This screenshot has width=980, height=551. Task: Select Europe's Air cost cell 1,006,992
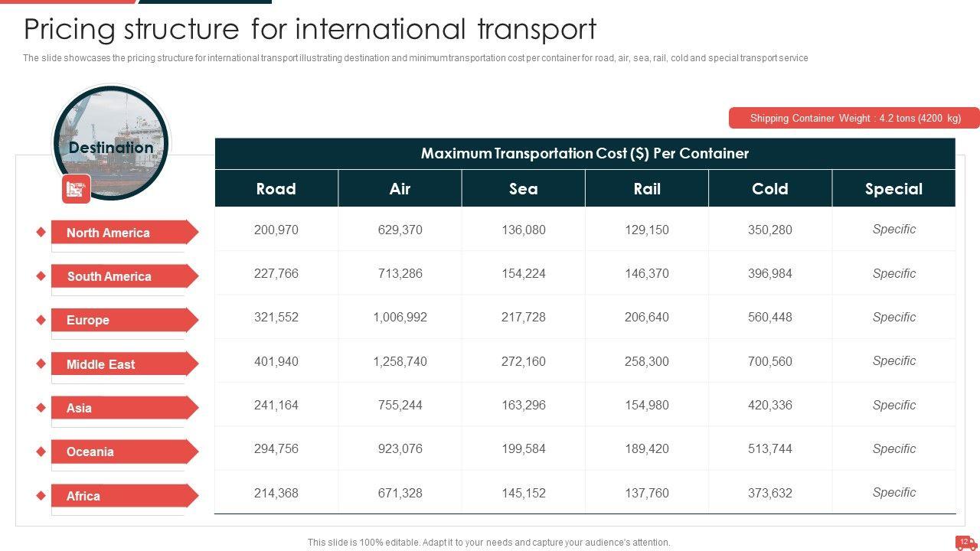(x=400, y=317)
